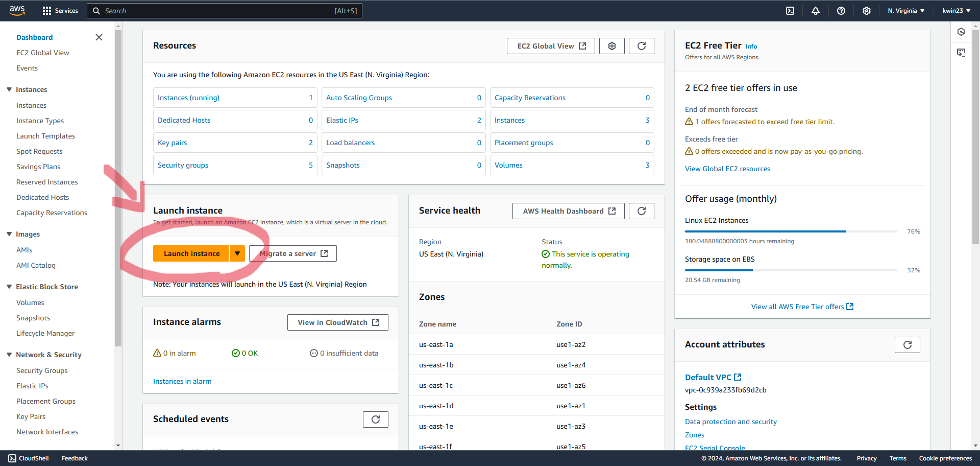Open Key Pairs in sidebar
Screen dimensions: 980x466
[31, 416]
